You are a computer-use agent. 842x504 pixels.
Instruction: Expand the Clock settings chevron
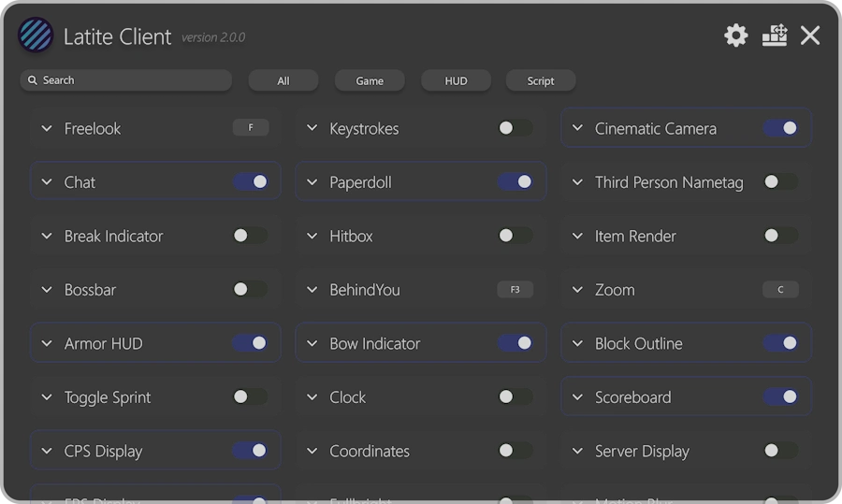pos(312,397)
